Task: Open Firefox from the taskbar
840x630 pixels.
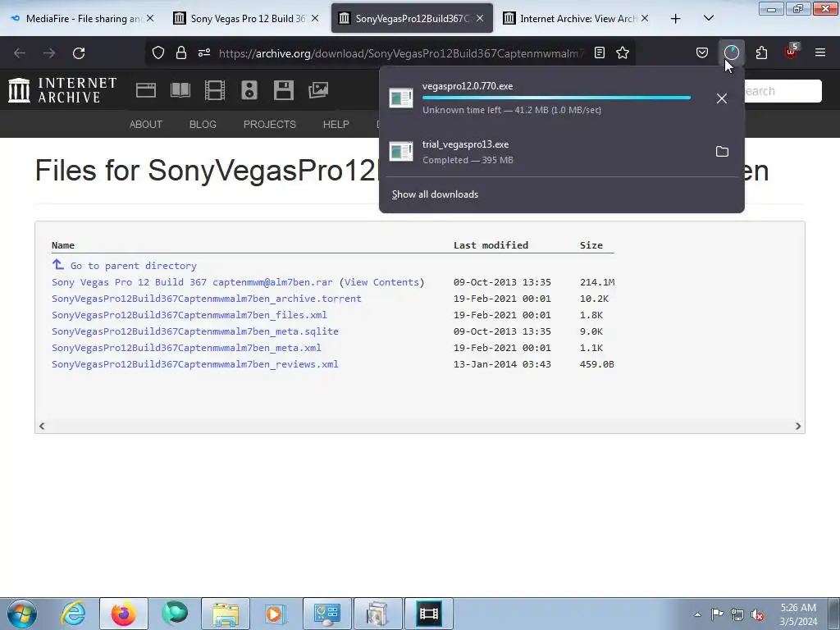Action: 123,614
